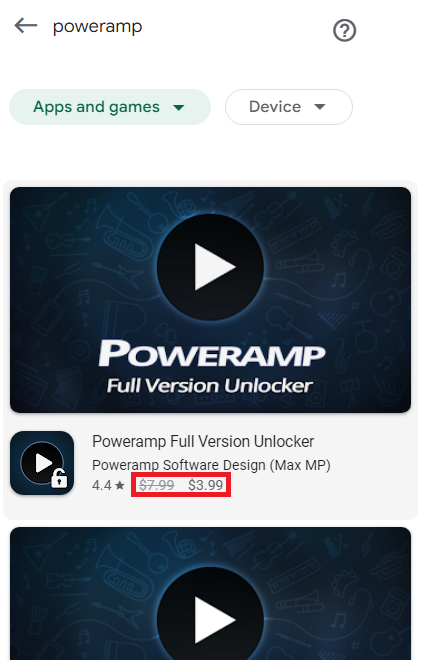Click the 4.4 rating value
The image size is (423, 660).
tap(102, 485)
